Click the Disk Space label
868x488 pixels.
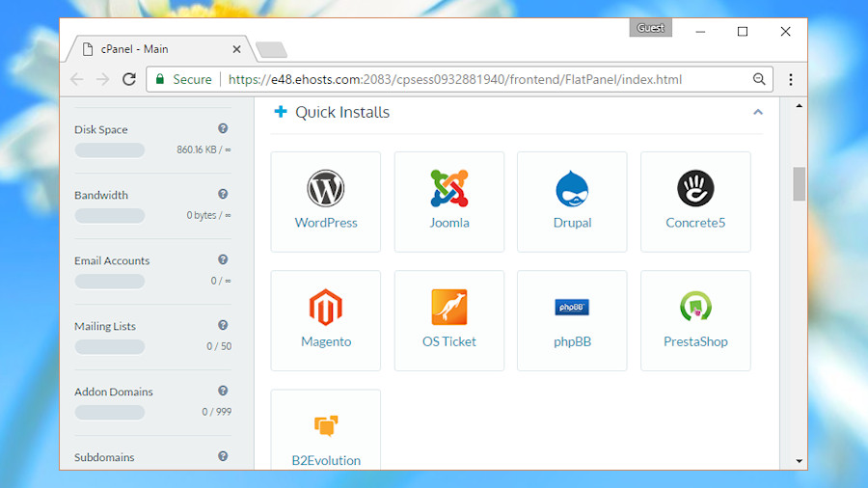click(x=100, y=129)
